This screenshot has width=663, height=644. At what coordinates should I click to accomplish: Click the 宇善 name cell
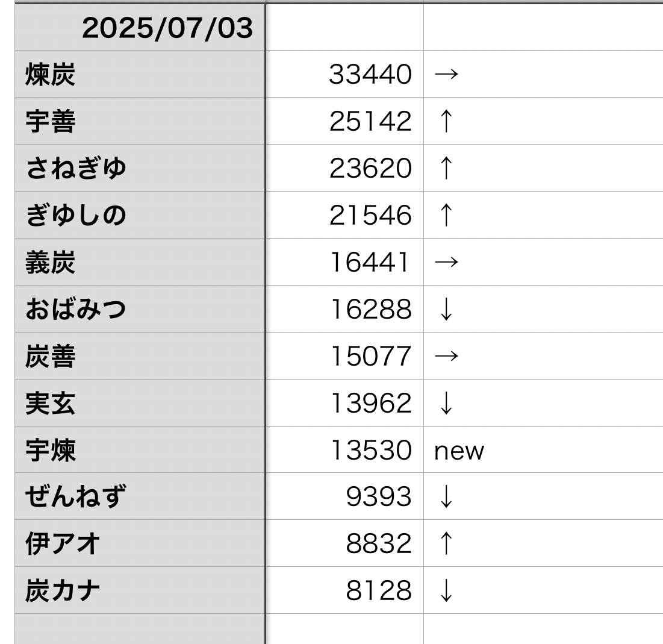tap(140, 121)
